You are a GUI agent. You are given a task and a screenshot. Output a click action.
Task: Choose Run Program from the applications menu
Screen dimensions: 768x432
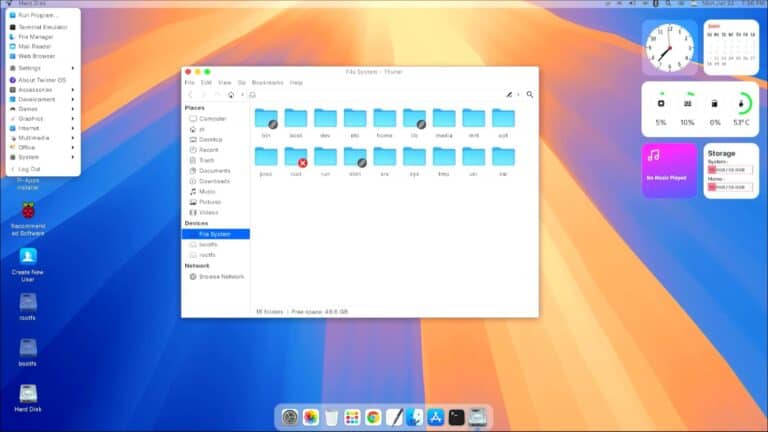click(43, 15)
